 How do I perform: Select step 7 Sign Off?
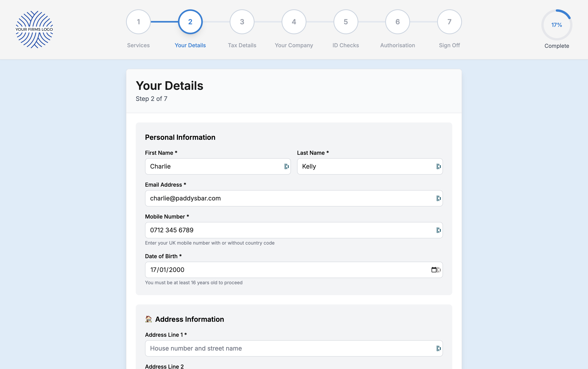click(x=449, y=22)
